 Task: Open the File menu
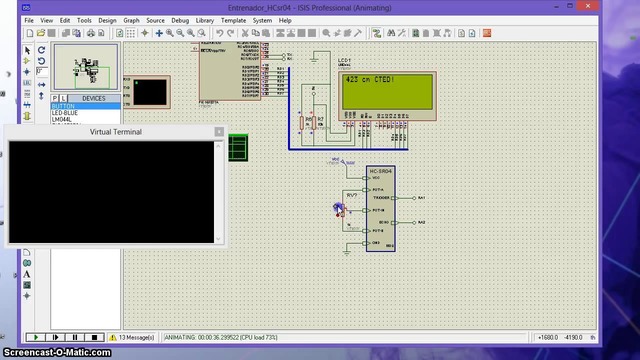pos(29,20)
